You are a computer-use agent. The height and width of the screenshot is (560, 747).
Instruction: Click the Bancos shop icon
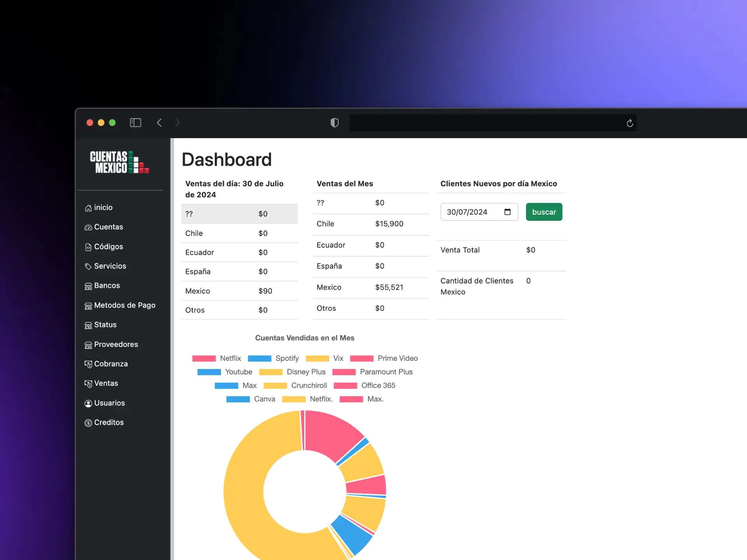pos(88,286)
